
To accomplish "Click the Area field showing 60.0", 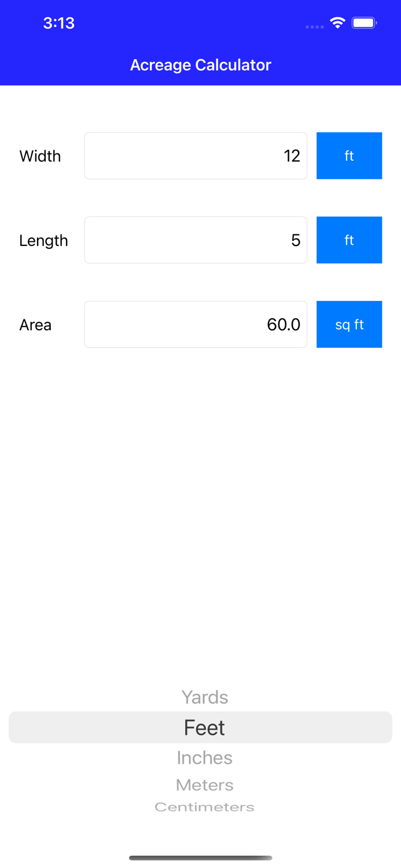I will (x=196, y=325).
